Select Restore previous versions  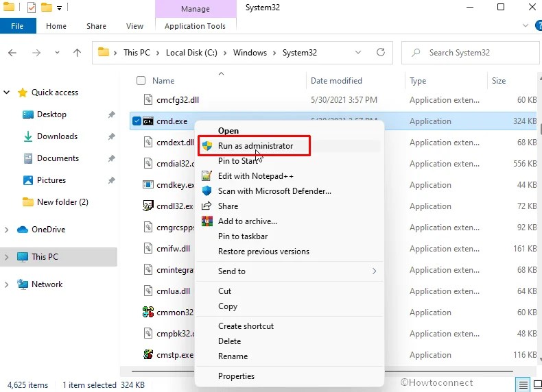click(263, 252)
